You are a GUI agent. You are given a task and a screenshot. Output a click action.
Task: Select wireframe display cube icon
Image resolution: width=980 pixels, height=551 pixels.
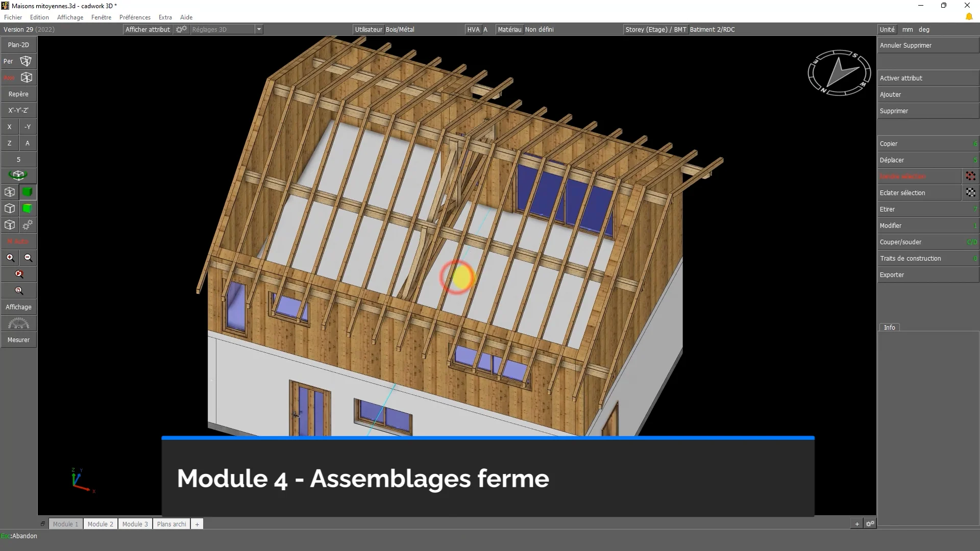[x=10, y=192]
